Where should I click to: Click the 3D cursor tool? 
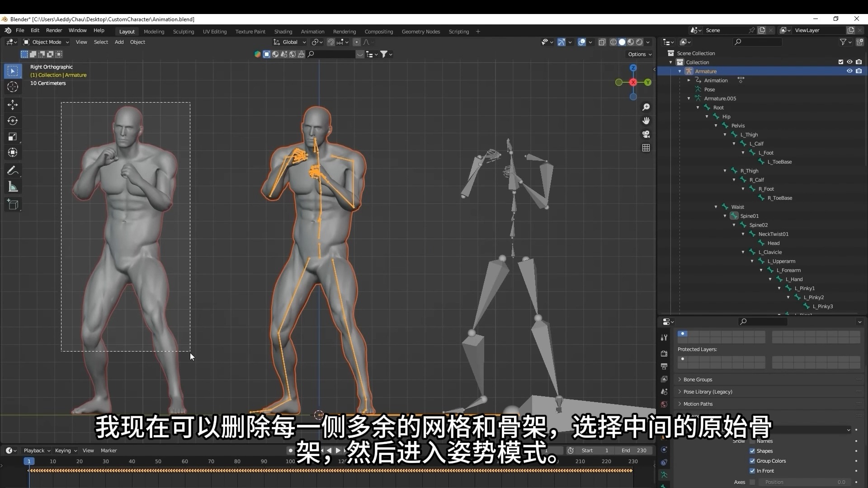[13, 87]
